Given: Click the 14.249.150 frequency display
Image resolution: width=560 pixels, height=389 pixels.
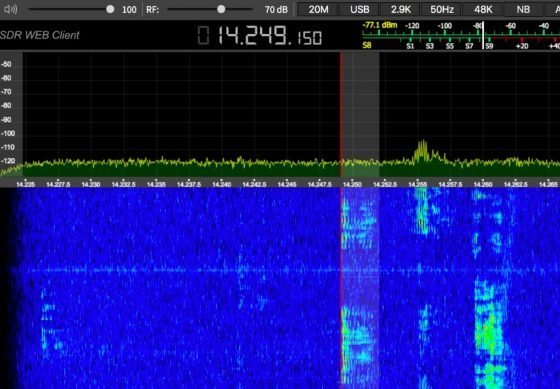Looking at the screenshot, I should click(x=270, y=36).
